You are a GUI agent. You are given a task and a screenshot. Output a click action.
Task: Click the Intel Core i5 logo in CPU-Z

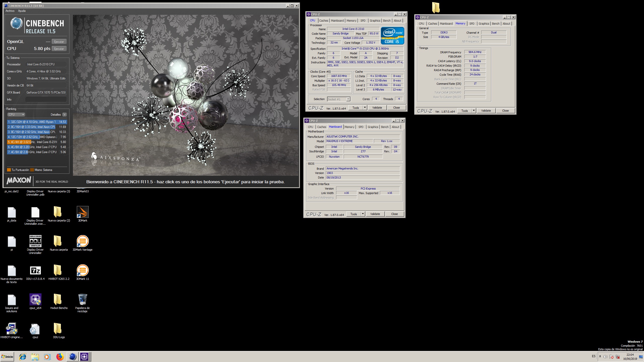pos(392,35)
